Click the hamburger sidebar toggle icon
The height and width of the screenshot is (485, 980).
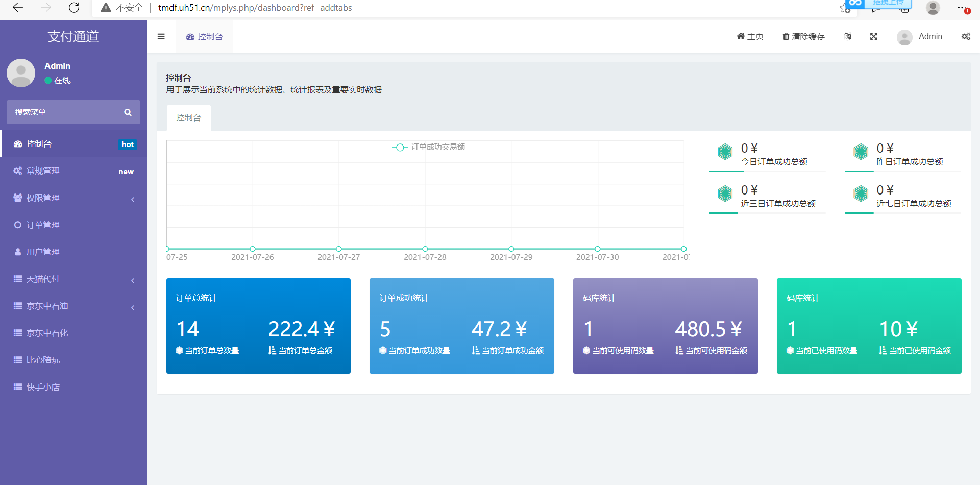pos(161,37)
